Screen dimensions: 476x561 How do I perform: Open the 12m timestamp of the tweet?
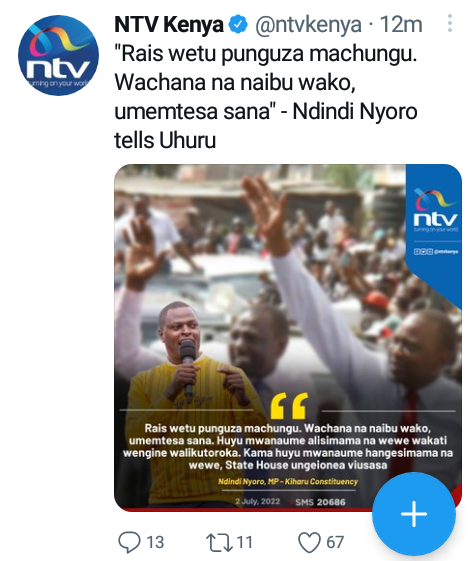(x=401, y=24)
